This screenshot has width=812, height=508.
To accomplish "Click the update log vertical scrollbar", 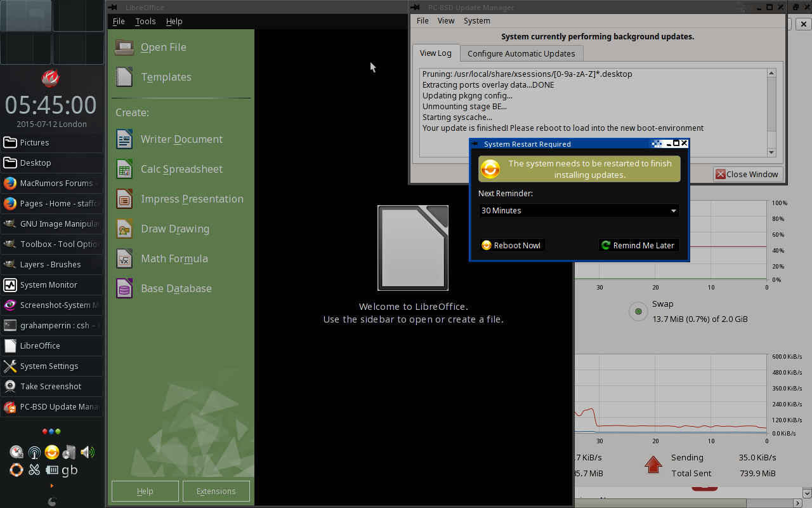I will [771, 112].
